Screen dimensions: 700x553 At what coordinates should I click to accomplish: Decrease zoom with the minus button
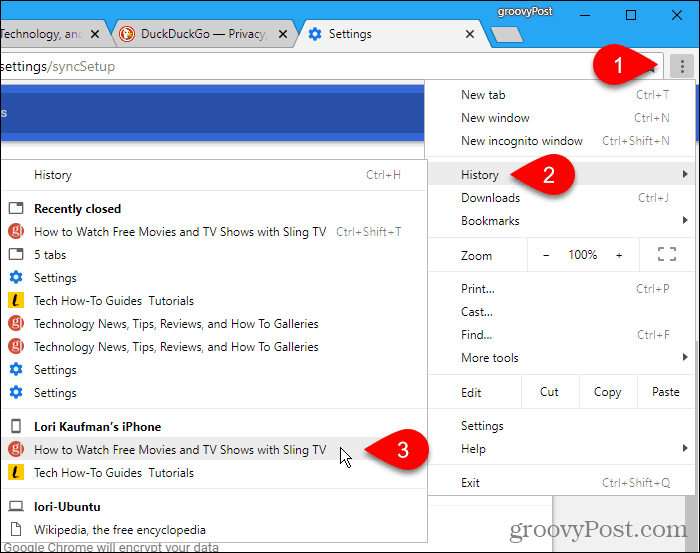tap(546, 255)
